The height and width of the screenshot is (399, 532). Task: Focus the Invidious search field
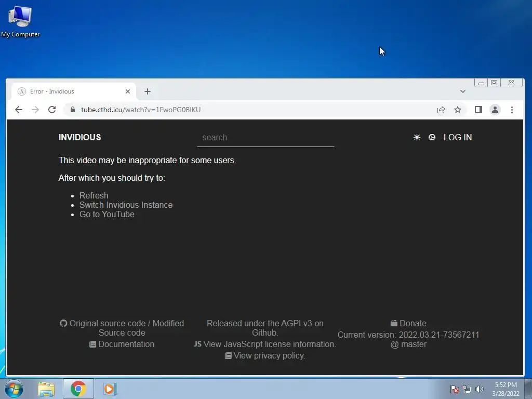pyautogui.click(x=265, y=137)
